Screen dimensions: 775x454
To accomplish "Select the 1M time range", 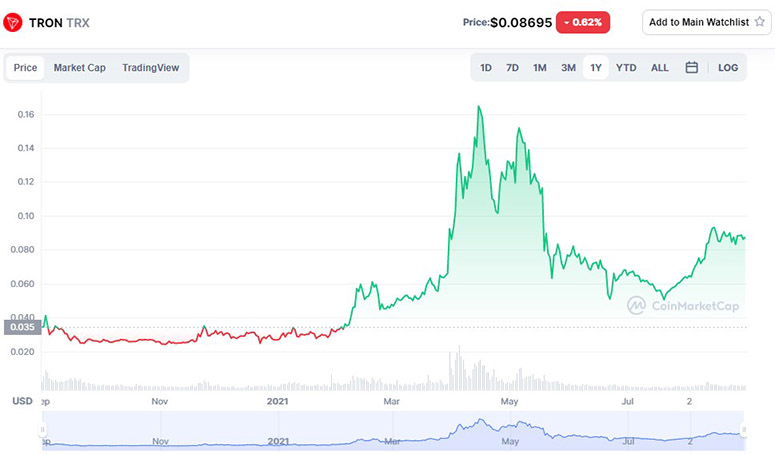I will [540, 68].
